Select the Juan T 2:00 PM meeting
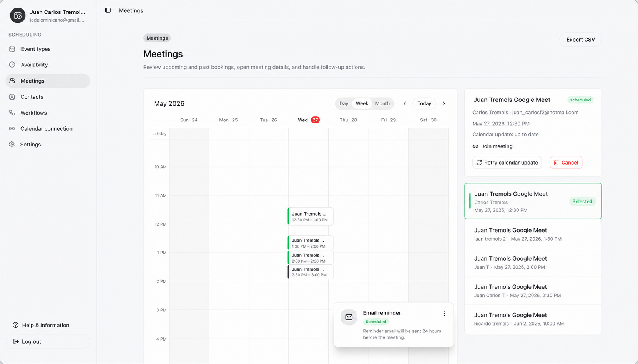 (x=533, y=263)
